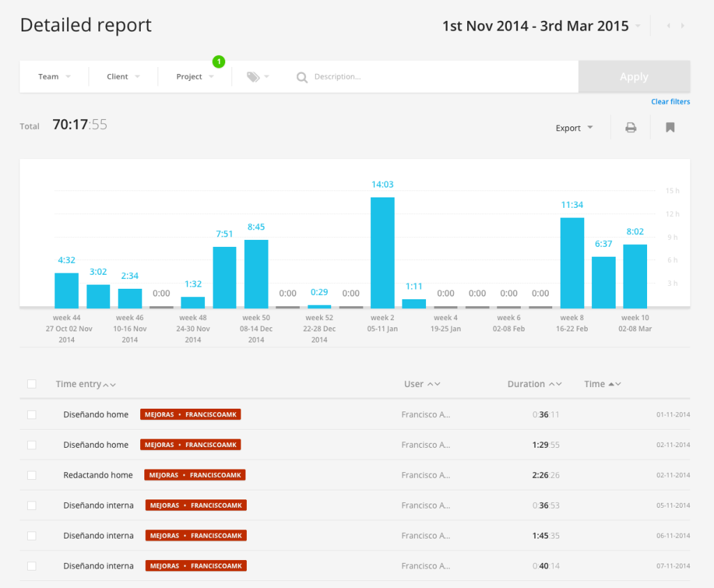Select first Diseñando home entry checkbox
Screen dimensions: 714x588
[31, 414]
